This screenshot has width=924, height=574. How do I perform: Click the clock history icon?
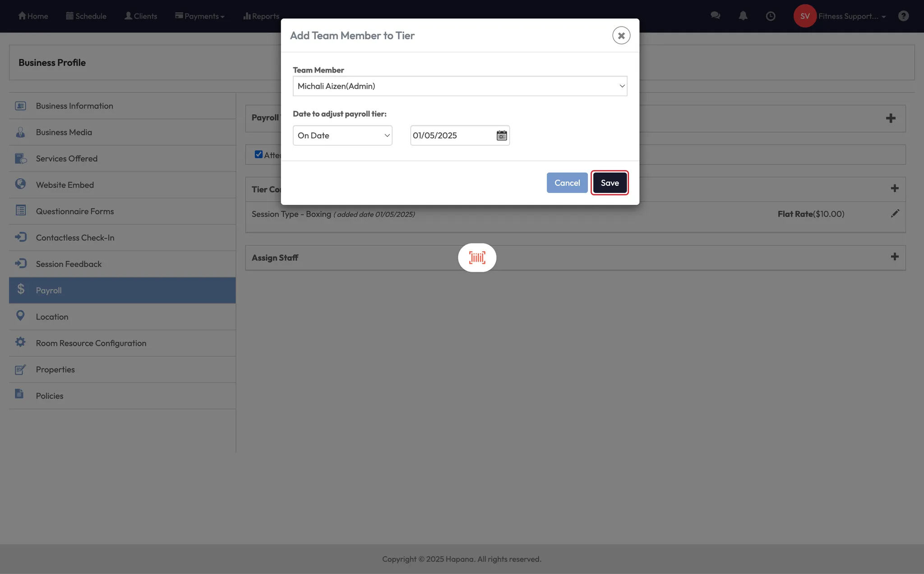(771, 16)
